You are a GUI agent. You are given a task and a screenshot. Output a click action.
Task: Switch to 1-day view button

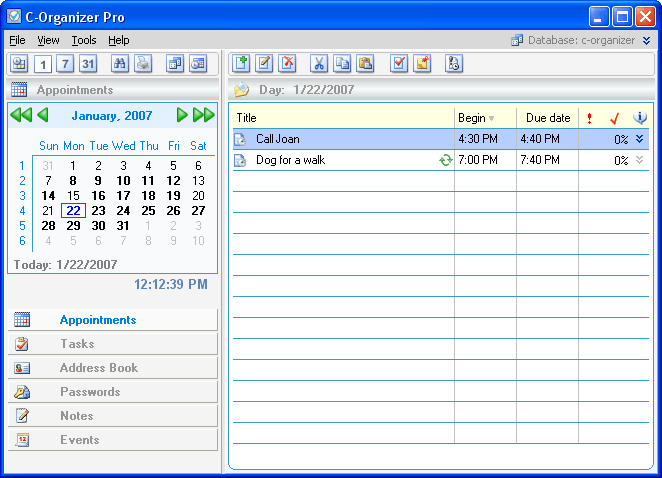tap(42, 64)
